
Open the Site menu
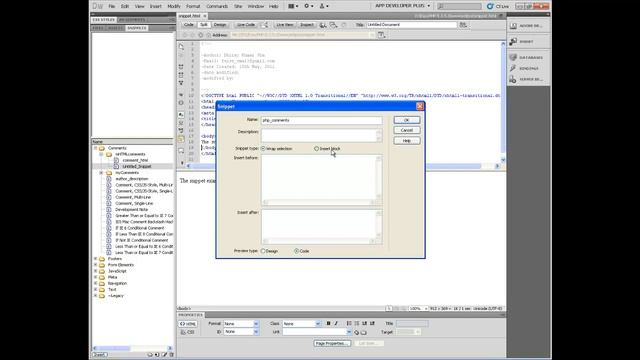pos(238,6)
